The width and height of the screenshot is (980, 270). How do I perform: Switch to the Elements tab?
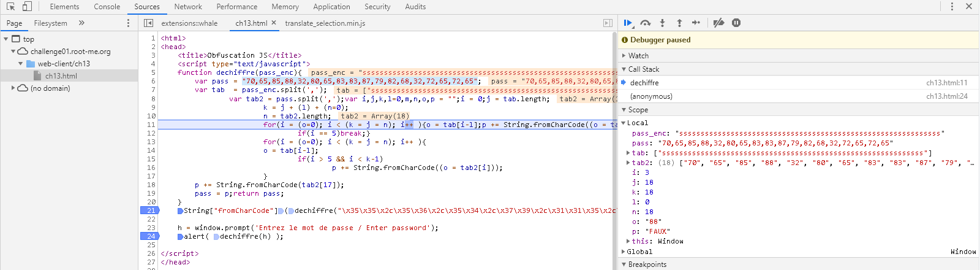click(x=64, y=7)
